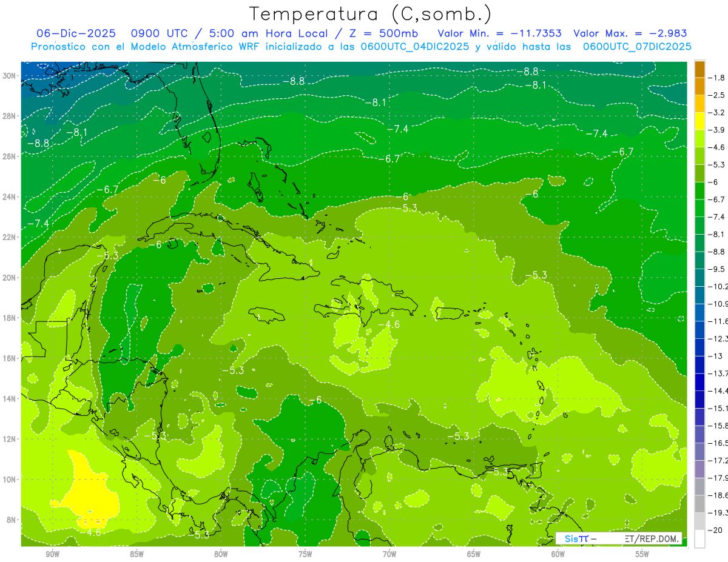Click the '24N' latitude axis label

8,197
